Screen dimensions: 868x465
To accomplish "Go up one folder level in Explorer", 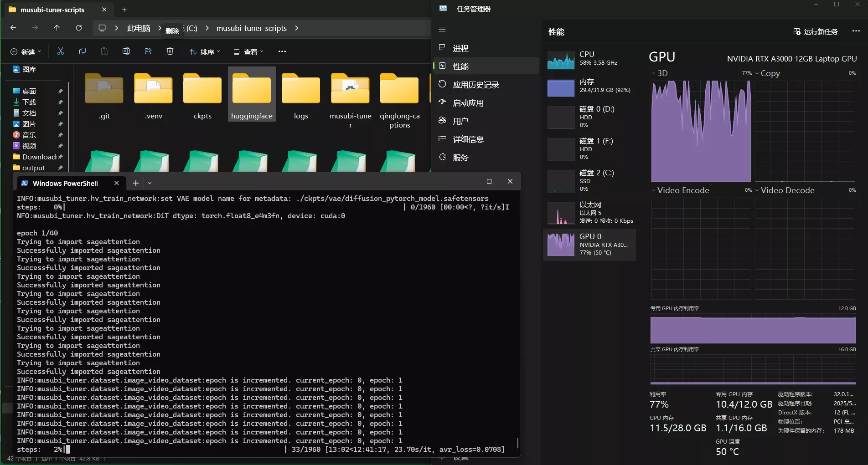I will [57, 28].
